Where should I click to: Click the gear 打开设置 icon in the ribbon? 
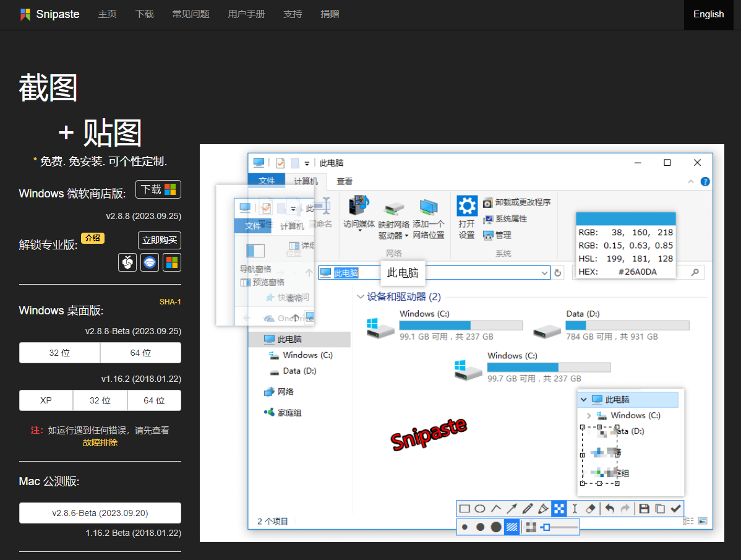[x=467, y=206]
